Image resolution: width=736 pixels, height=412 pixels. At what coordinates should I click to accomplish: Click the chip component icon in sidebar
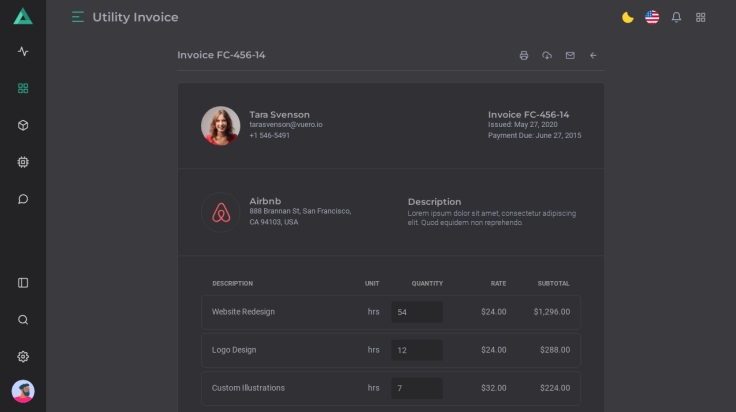(x=23, y=162)
